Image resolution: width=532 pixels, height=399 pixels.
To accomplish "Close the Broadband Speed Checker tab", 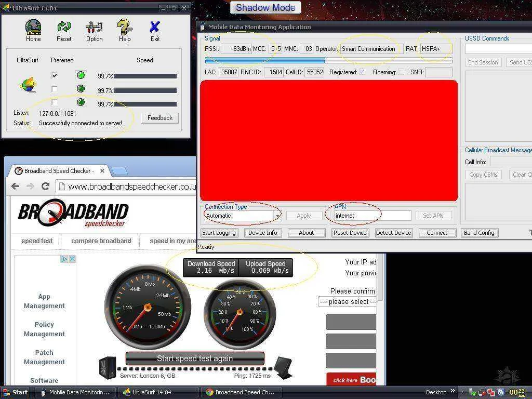I will (102, 171).
